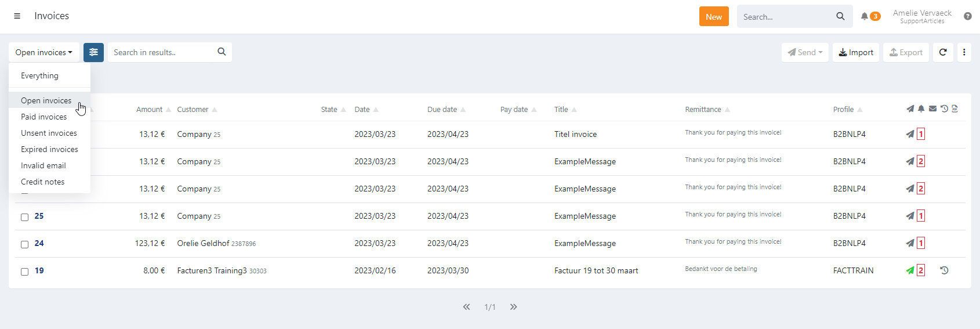Viewport: 980px width, 329px height.
Task: Click the last page double-arrow icon
Action: tap(513, 307)
